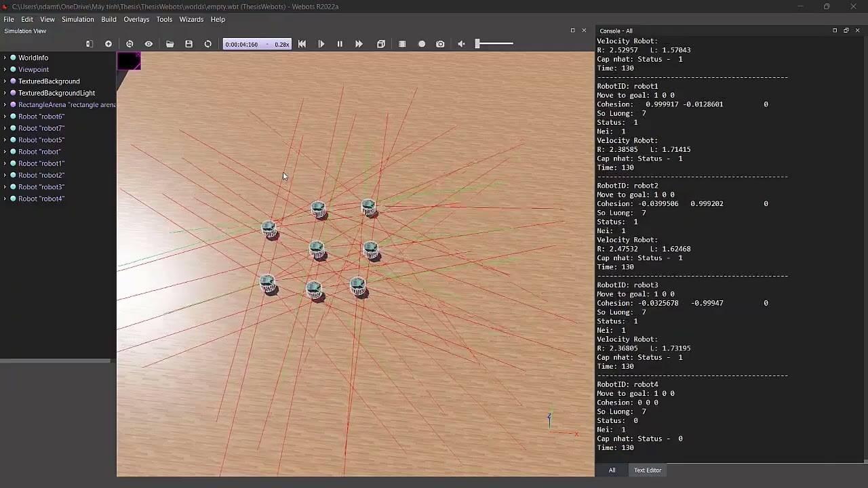Undock the Console panel
The image size is (868, 488).
tap(846, 30)
